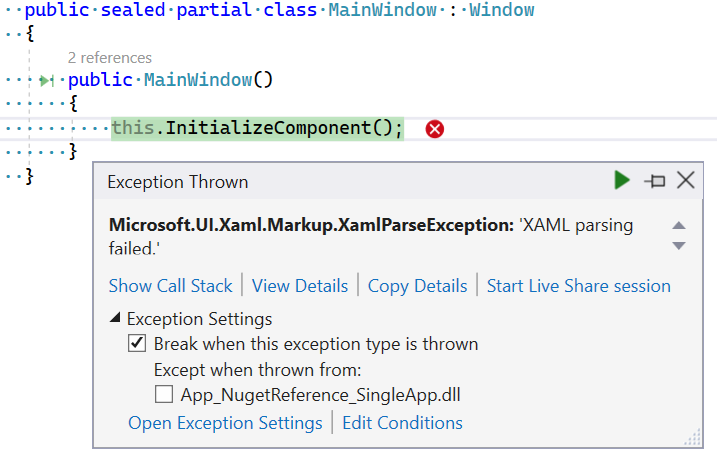The image size is (717, 464).
Task: Close the Exception Thrown popup
Action: (685, 180)
